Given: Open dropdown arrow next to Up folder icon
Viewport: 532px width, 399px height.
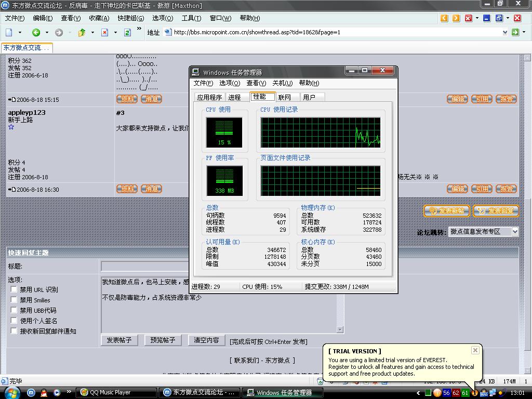Looking at the screenshot, I should coord(92,33).
